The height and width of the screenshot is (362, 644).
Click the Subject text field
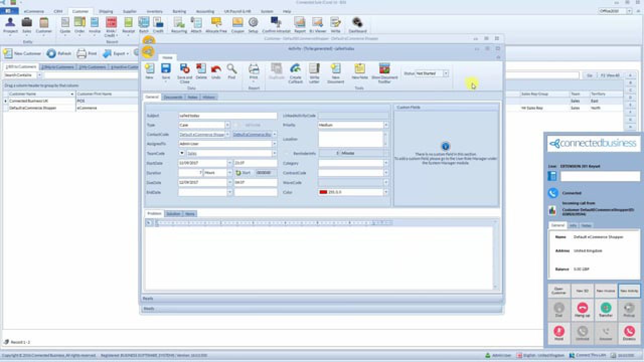coord(227,116)
